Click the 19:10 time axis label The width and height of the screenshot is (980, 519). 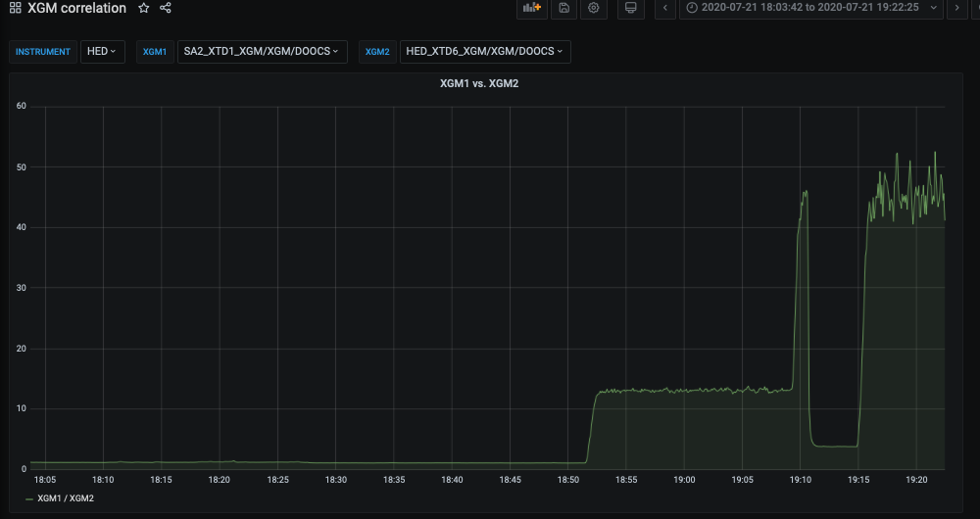point(801,480)
